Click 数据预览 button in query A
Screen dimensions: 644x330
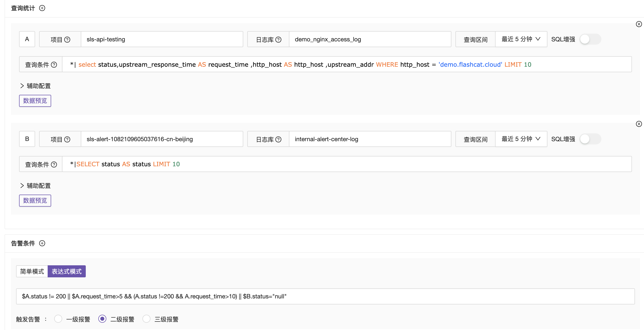click(x=35, y=101)
